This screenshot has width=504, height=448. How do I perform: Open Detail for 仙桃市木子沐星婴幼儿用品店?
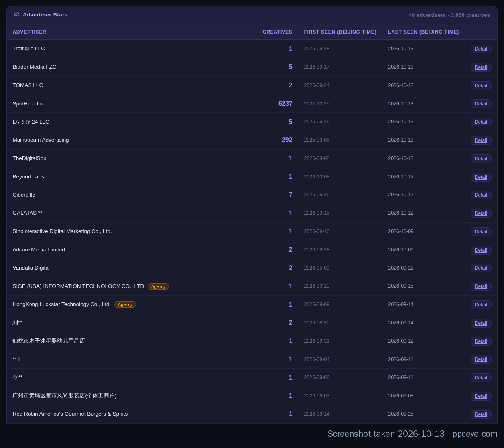[x=481, y=341]
